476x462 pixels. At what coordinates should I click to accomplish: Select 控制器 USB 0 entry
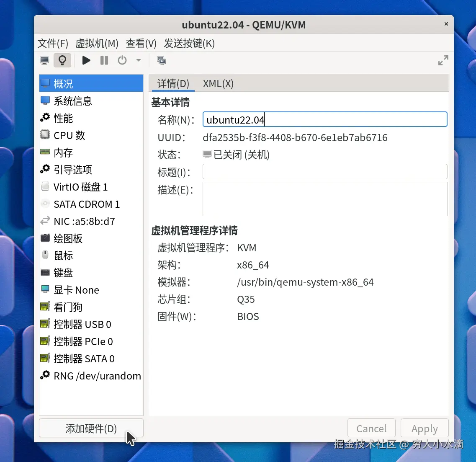click(91, 324)
